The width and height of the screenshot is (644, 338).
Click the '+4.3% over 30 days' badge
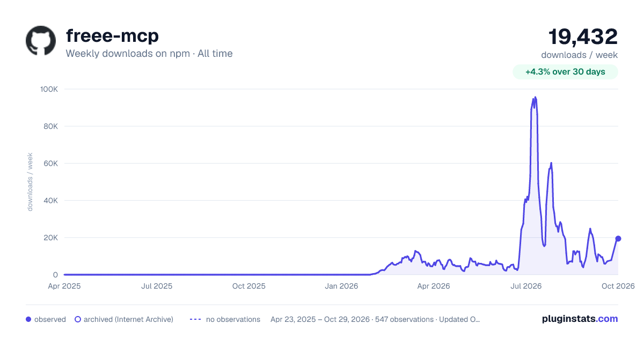[x=565, y=72]
